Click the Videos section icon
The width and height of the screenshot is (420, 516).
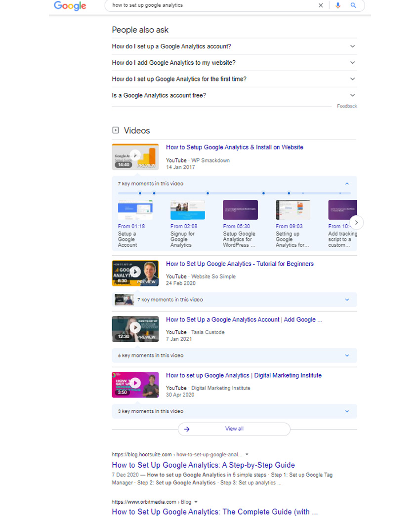(115, 130)
